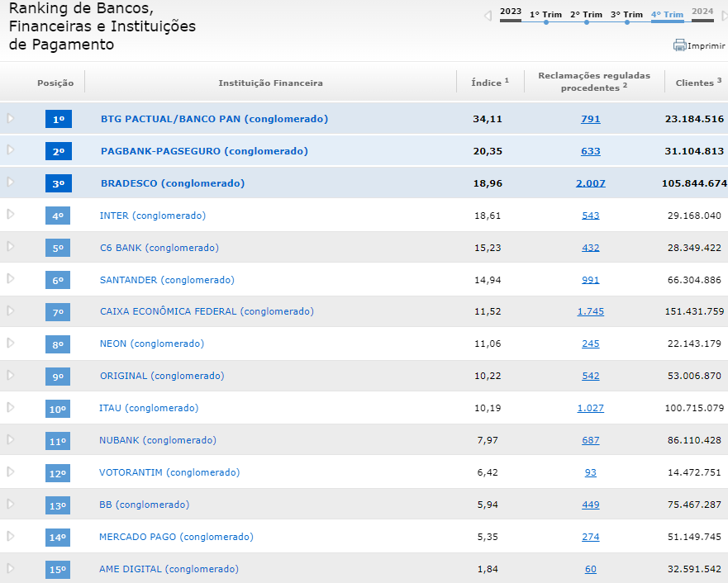This screenshot has height=583, width=728.
Task: Click complaints count 2.007 for Bradesco
Action: point(591,183)
